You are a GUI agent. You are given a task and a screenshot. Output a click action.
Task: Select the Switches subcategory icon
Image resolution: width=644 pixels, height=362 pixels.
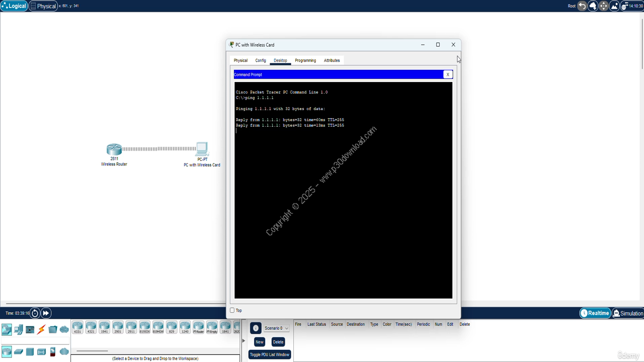19,351
